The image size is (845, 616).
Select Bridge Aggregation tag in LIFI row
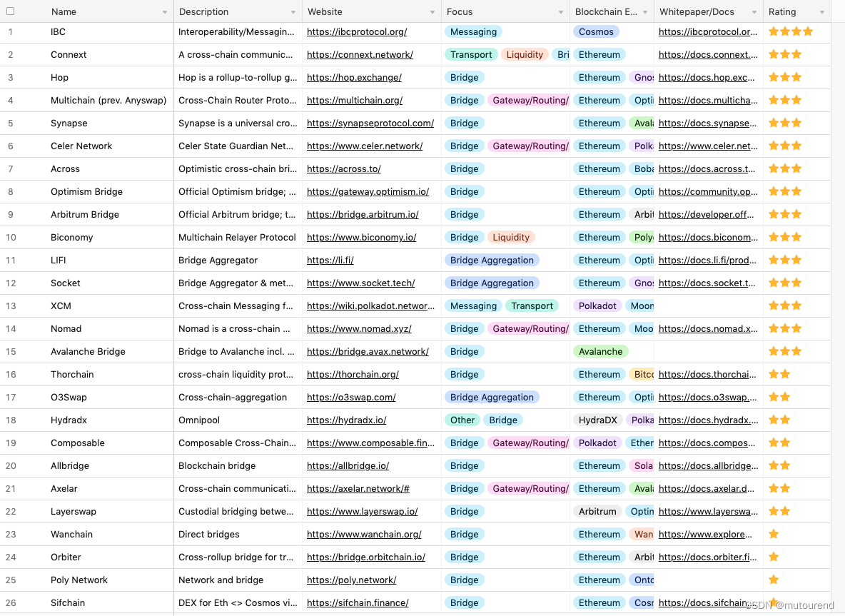point(492,261)
